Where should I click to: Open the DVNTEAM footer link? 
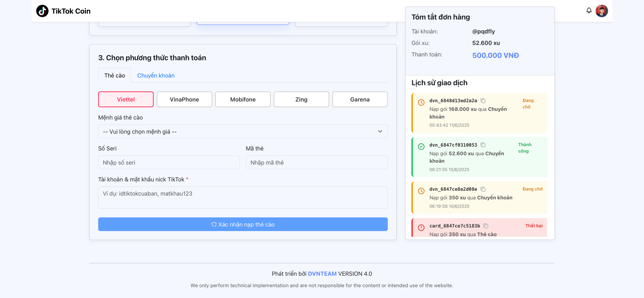(322, 274)
